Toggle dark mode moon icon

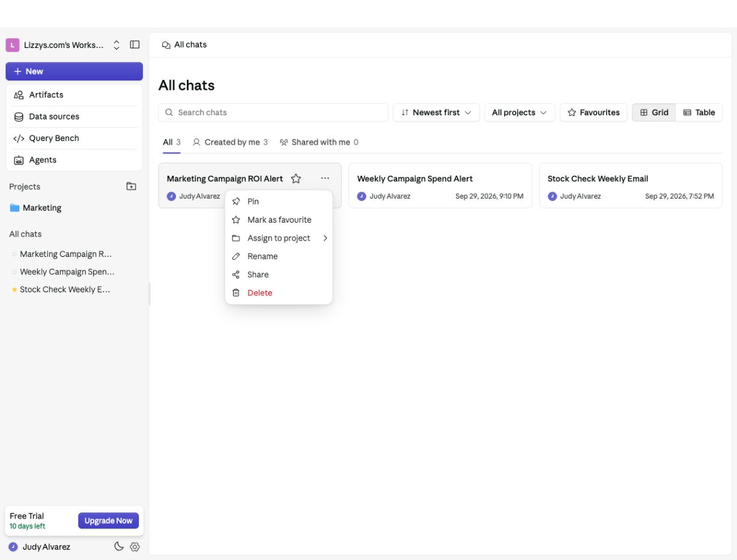click(x=119, y=546)
